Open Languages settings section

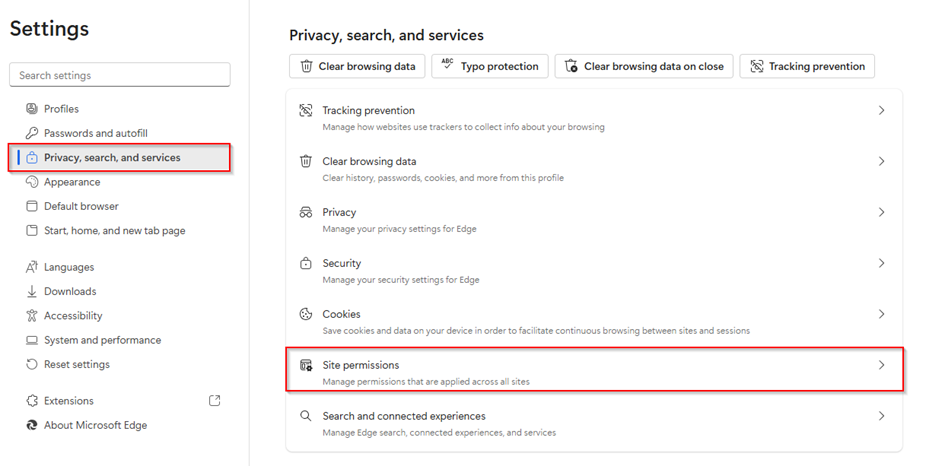tap(69, 267)
